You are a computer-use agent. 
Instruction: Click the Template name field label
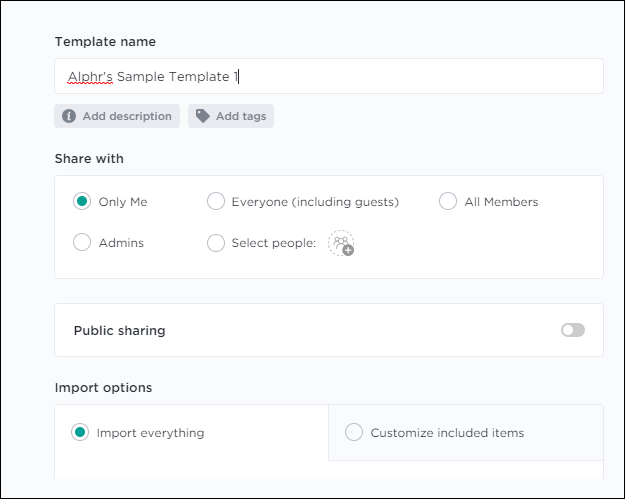tap(105, 42)
